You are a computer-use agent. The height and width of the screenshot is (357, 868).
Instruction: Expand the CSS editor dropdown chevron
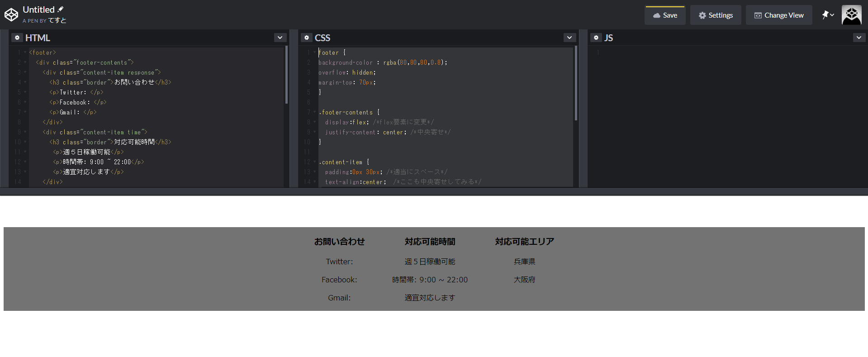coord(569,38)
